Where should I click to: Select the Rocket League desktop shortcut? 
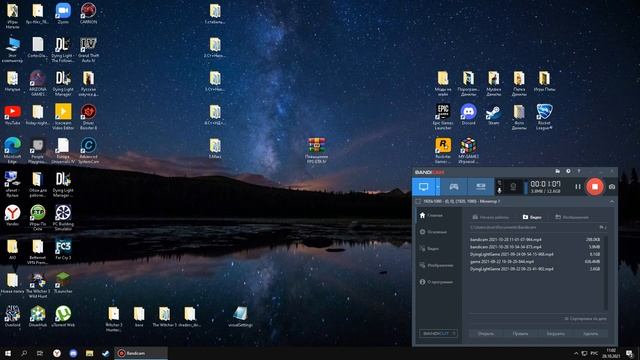point(544,117)
